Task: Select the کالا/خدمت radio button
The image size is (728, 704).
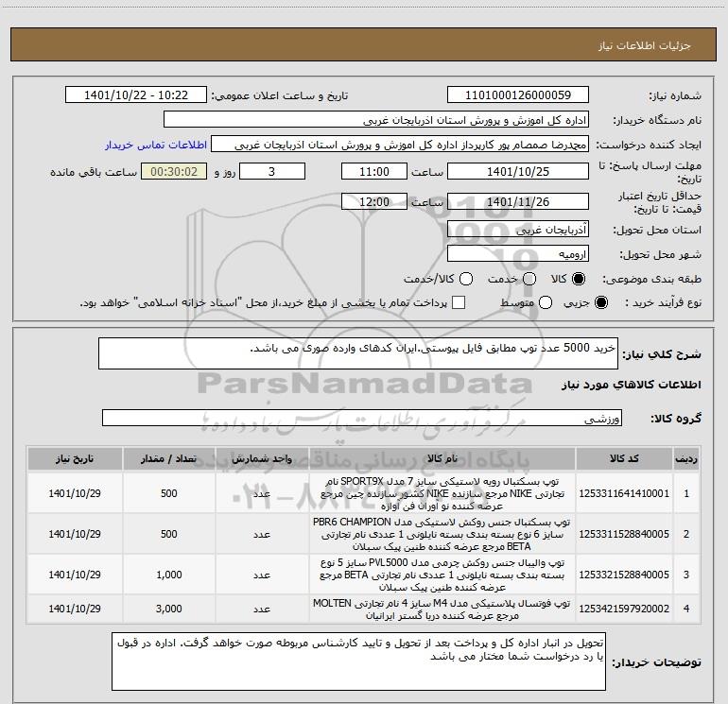Action: point(466,279)
